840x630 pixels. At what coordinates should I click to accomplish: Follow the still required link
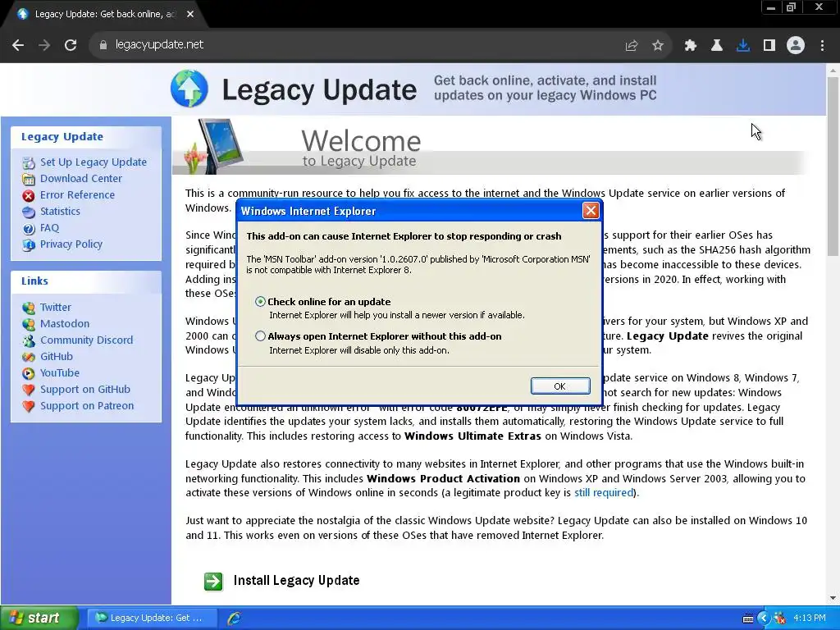click(604, 493)
